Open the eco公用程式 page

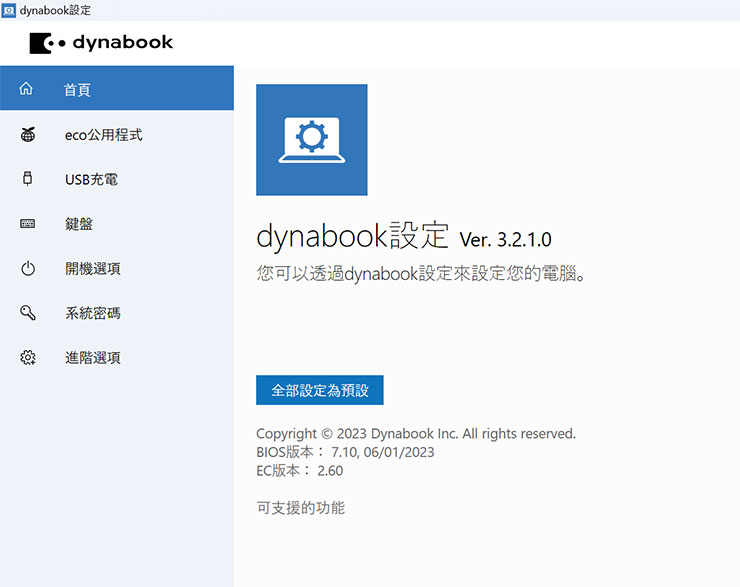click(117, 134)
